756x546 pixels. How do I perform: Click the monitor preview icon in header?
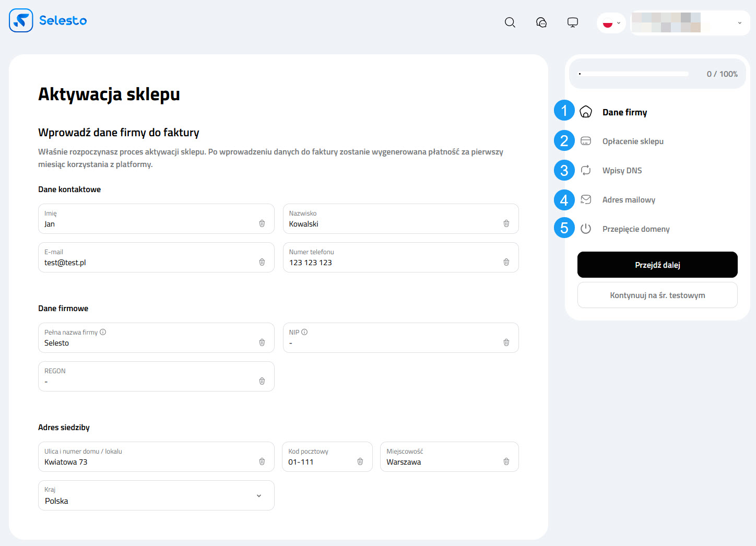point(573,22)
